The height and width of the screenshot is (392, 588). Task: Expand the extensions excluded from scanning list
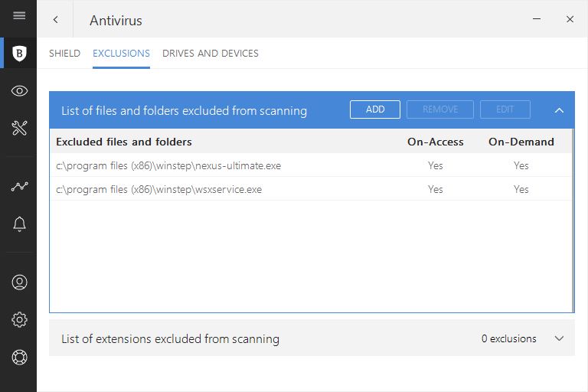tap(559, 338)
